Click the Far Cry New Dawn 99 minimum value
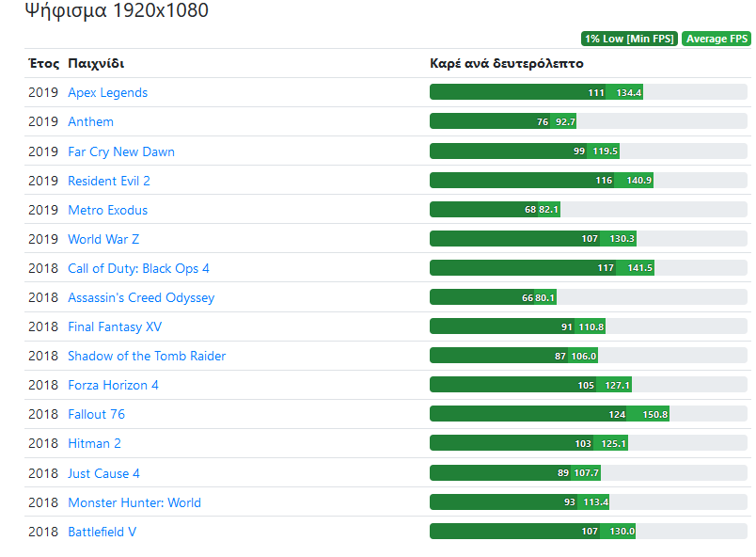This screenshot has height=557, width=756. point(579,151)
